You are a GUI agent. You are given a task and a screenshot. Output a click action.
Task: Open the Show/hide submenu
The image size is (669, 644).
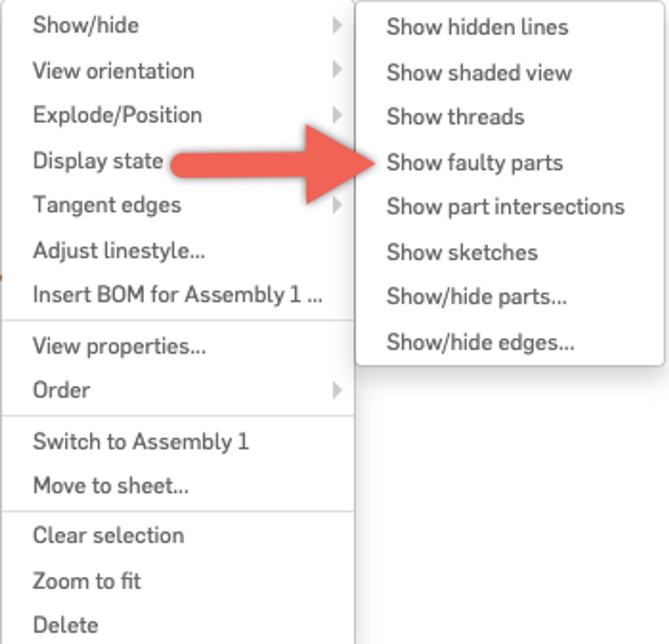(x=86, y=25)
